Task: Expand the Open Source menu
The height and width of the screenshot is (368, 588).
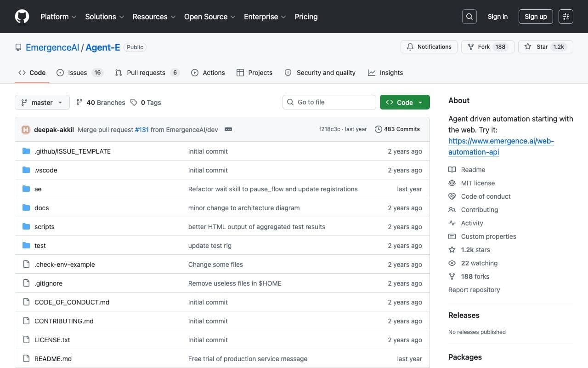Action: pyautogui.click(x=209, y=17)
